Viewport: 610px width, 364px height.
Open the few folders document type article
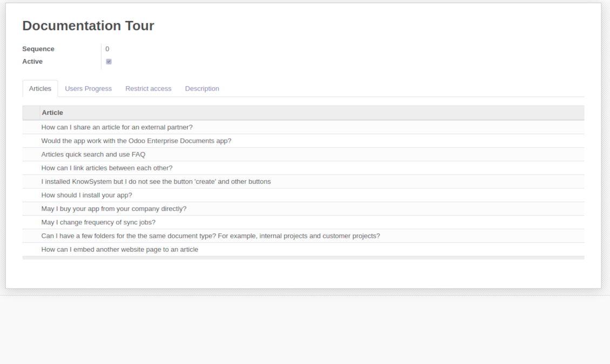[303, 236]
